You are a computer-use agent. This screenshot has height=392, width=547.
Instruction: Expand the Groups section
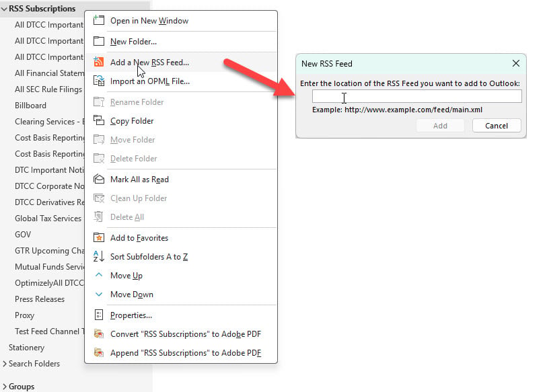coord(5,387)
